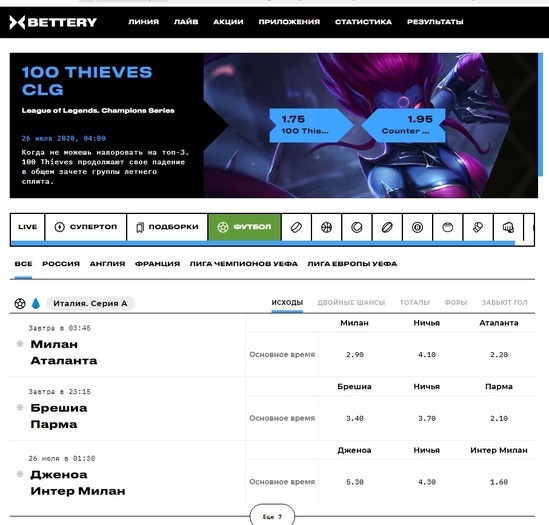
Task: Switch to the Подборки tab
Action: pyautogui.click(x=167, y=227)
